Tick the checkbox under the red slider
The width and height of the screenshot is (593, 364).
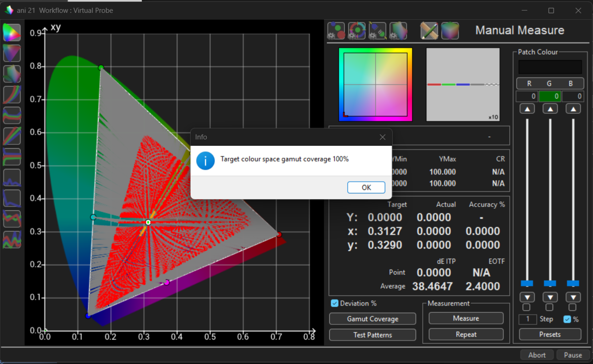pos(526,307)
